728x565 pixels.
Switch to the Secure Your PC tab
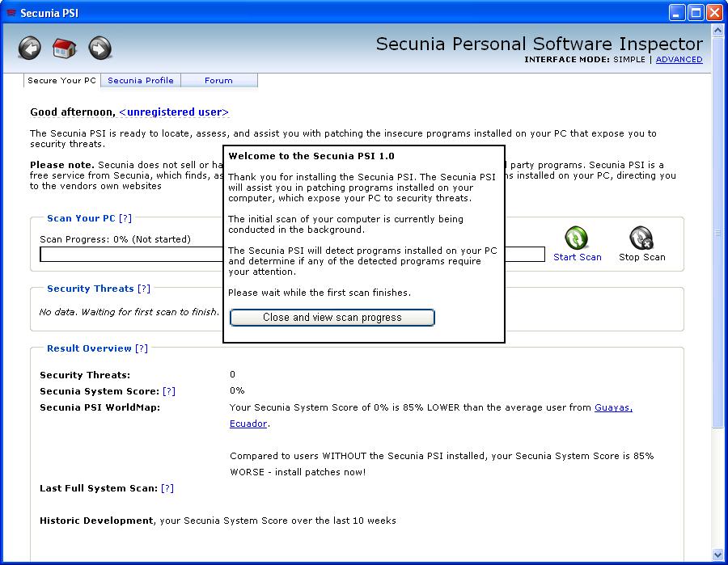61,80
